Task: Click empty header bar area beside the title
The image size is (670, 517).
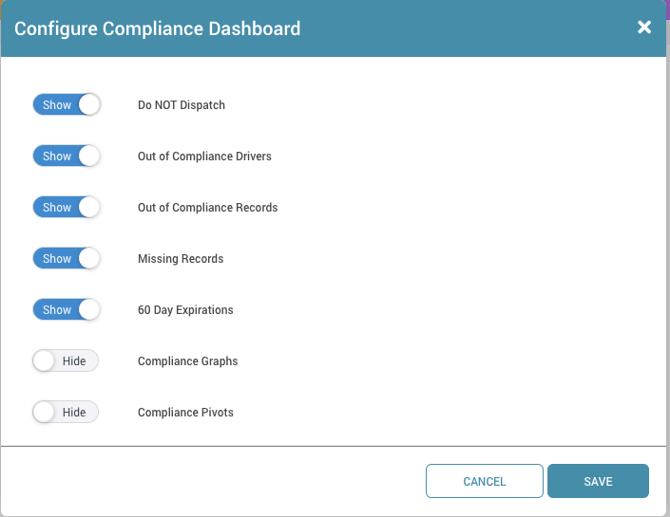Action: pos(460,28)
